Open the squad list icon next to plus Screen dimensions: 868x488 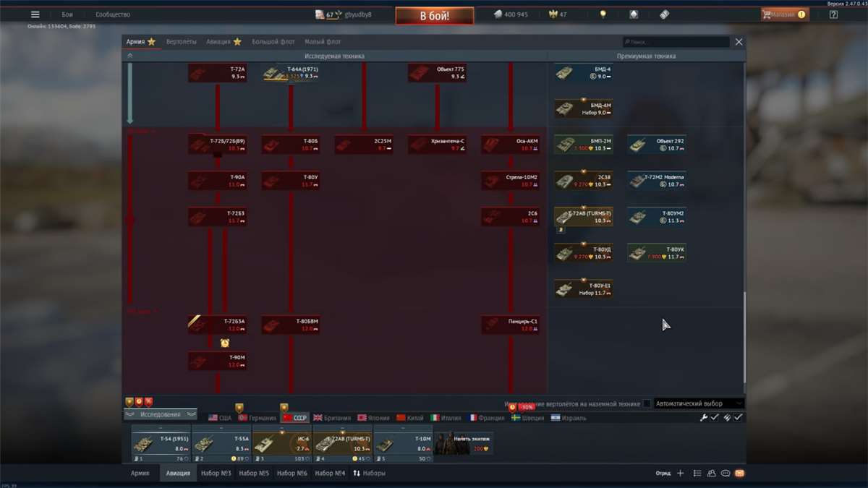697,474
